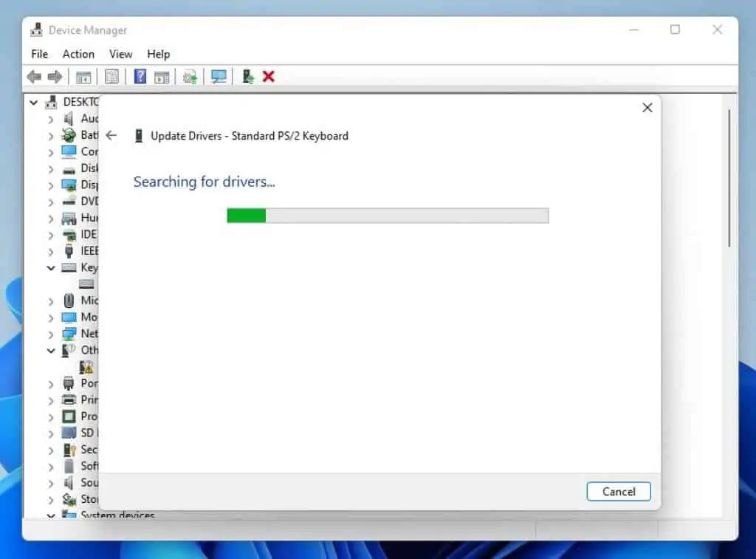
Task: Click the Properties sheet toolbar icon
Action: click(x=111, y=77)
